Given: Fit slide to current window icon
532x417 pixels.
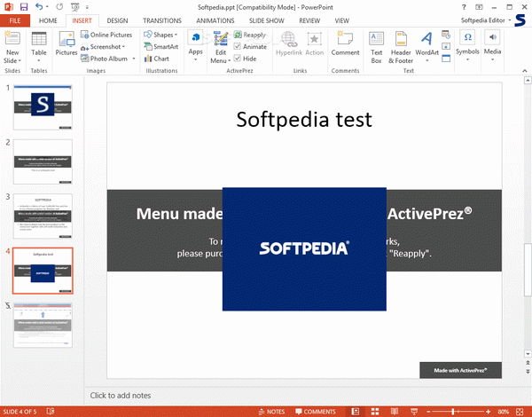Looking at the screenshot, I should coord(520,412).
